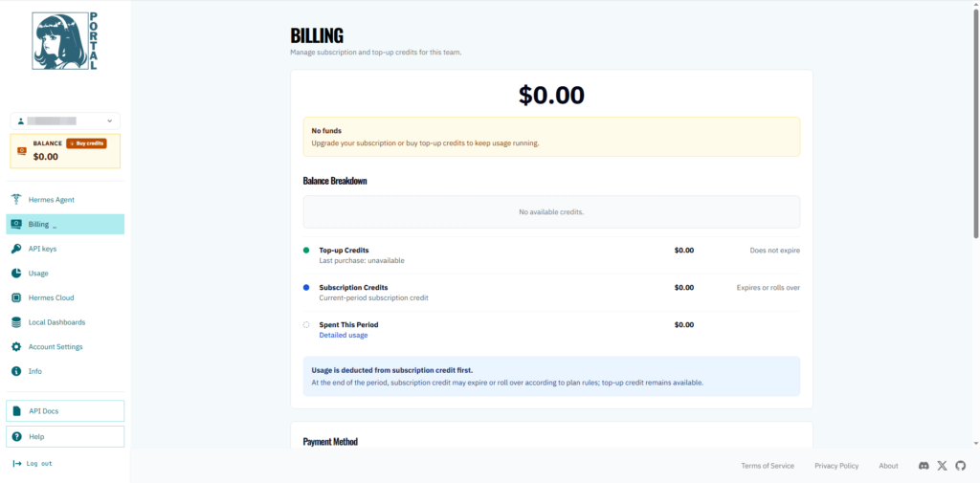Open the Hermes Agent caduceus icon
The width and height of the screenshot is (980, 483).
(17, 199)
